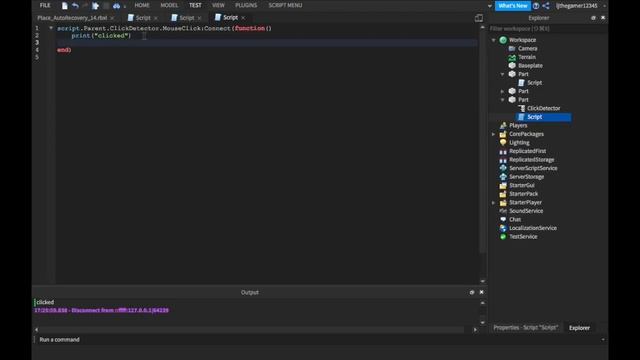Expand the CorePackages node

(493, 134)
